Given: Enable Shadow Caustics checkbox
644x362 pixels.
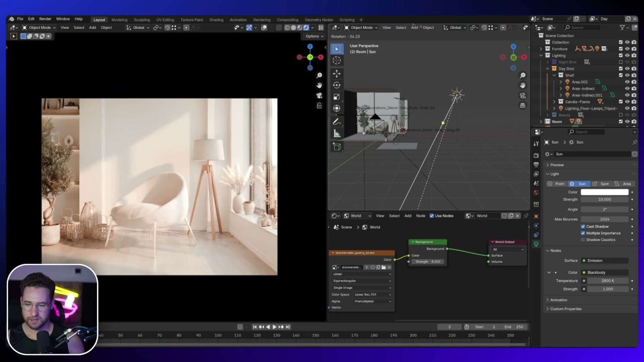Looking at the screenshot, I should (x=583, y=240).
